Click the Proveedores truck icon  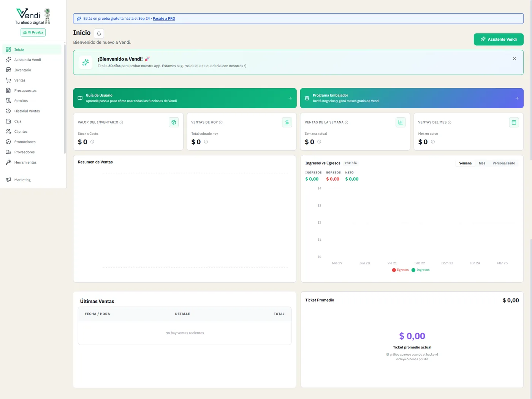[8, 152]
